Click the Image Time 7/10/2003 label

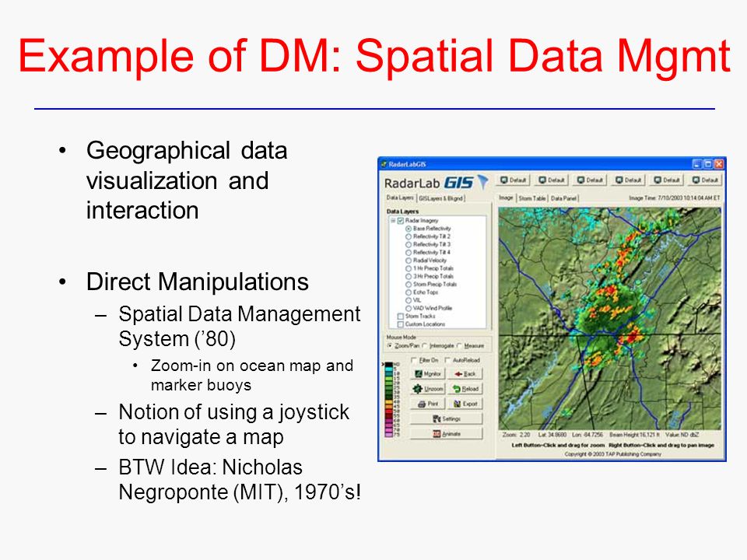coord(674,198)
